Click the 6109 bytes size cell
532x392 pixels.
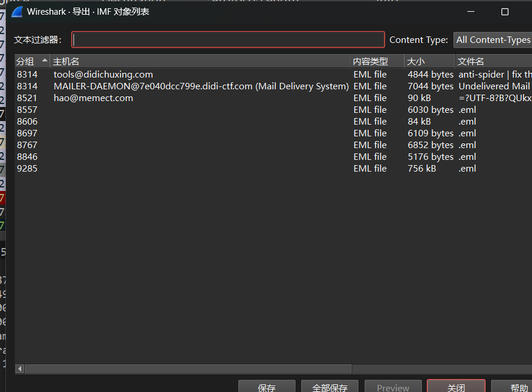(x=430, y=133)
